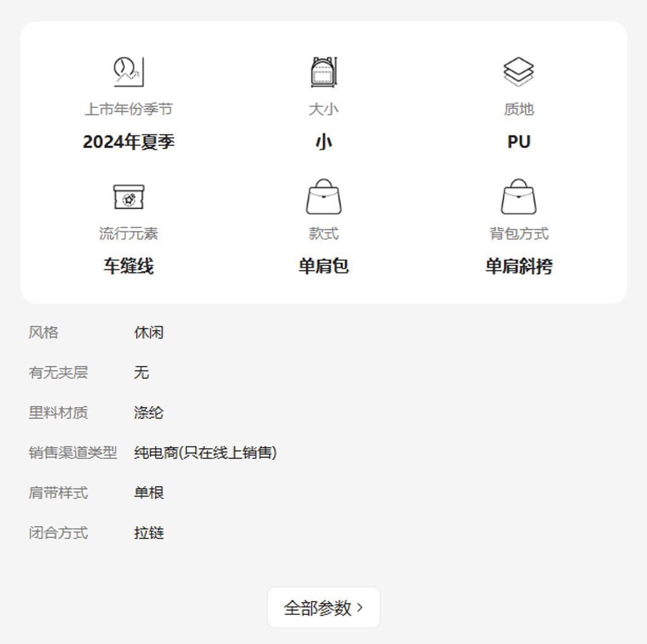647x644 pixels.
Task: Expand via the chevron beside 全部参数
Action: click(x=360, y=608)
